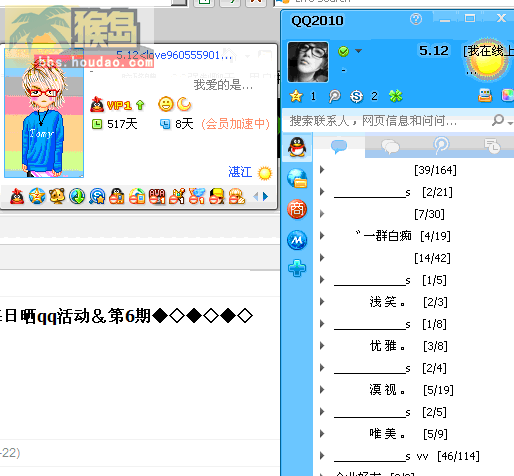This screenshot has height=476, width=514.
Task: Switch to the search circle tab
Action: pyautogui.click(x=441, y=145)
